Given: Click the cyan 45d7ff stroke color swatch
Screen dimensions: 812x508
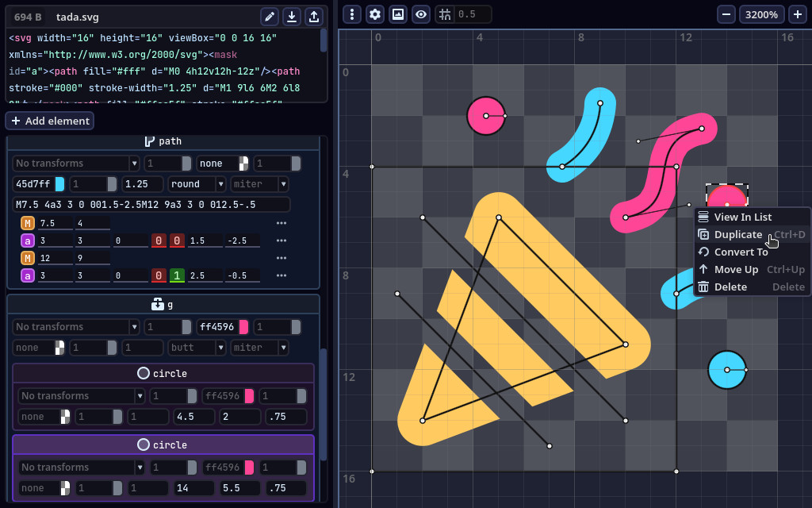Looking at the screenshot, I should click(59, 184).
